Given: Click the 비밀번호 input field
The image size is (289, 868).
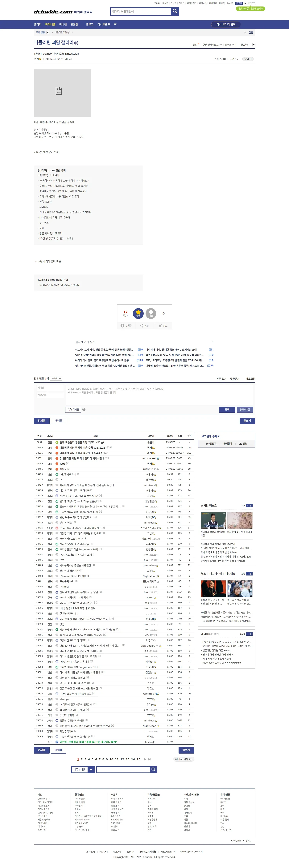Looking at the screenshot, I should (x=50, y=395).
